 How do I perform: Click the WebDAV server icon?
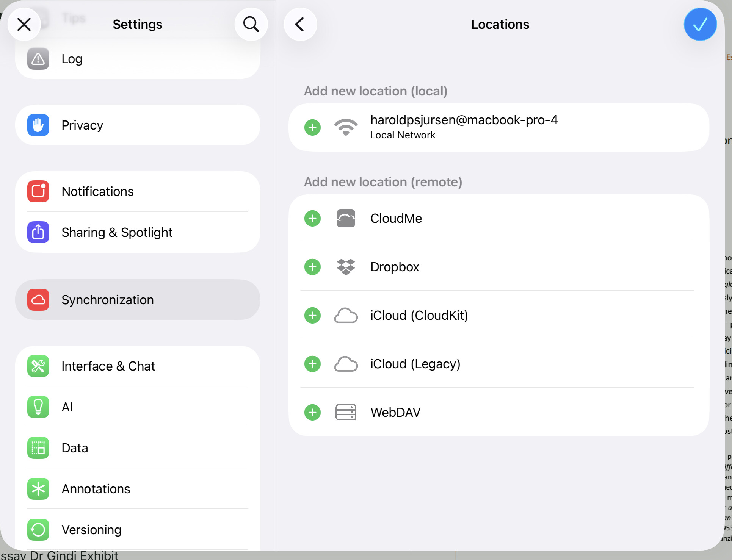[x=346, y=413]
